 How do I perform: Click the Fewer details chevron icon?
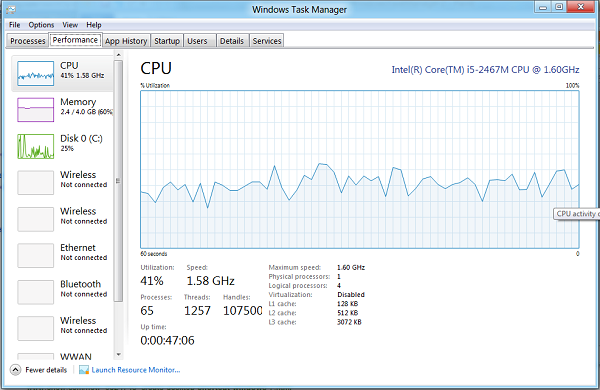pyautogui.click(x=15, y=370)
